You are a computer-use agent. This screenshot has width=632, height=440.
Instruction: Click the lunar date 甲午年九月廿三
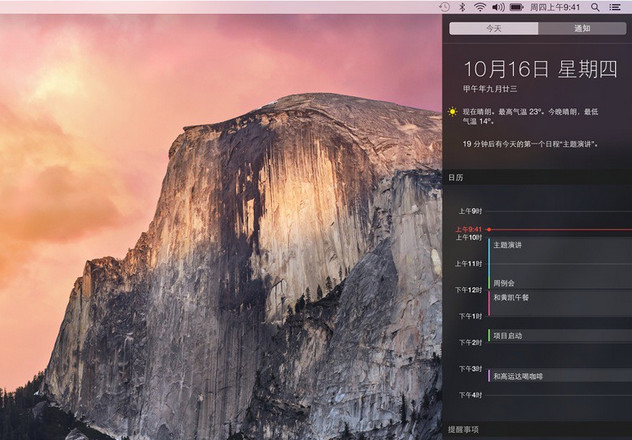490,89
